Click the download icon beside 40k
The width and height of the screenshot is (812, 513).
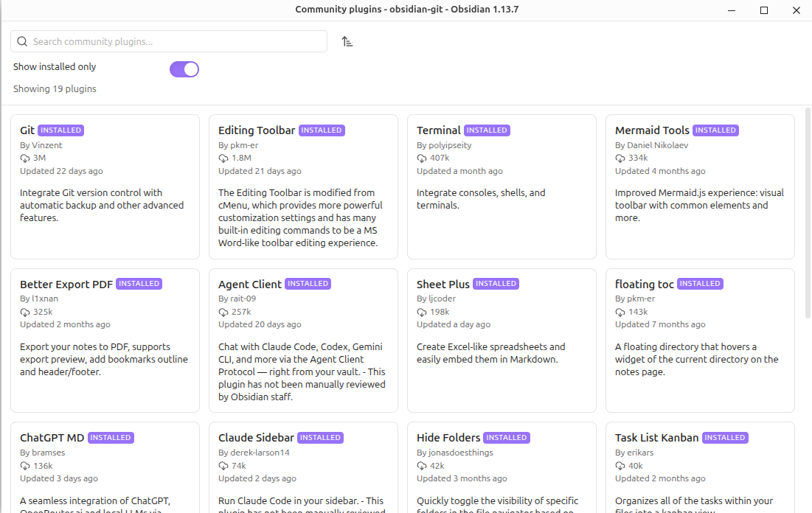(x=620, y=466)
